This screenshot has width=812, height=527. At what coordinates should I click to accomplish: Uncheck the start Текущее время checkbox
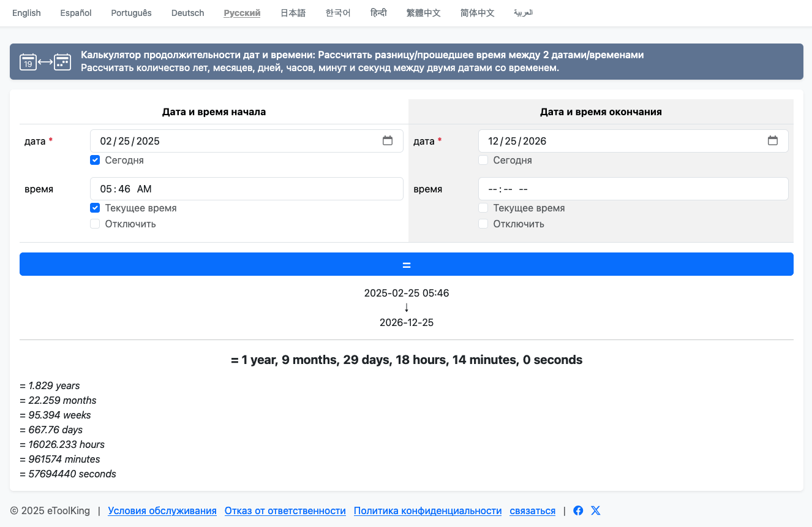pyautogui.click(x=95, y=208)
